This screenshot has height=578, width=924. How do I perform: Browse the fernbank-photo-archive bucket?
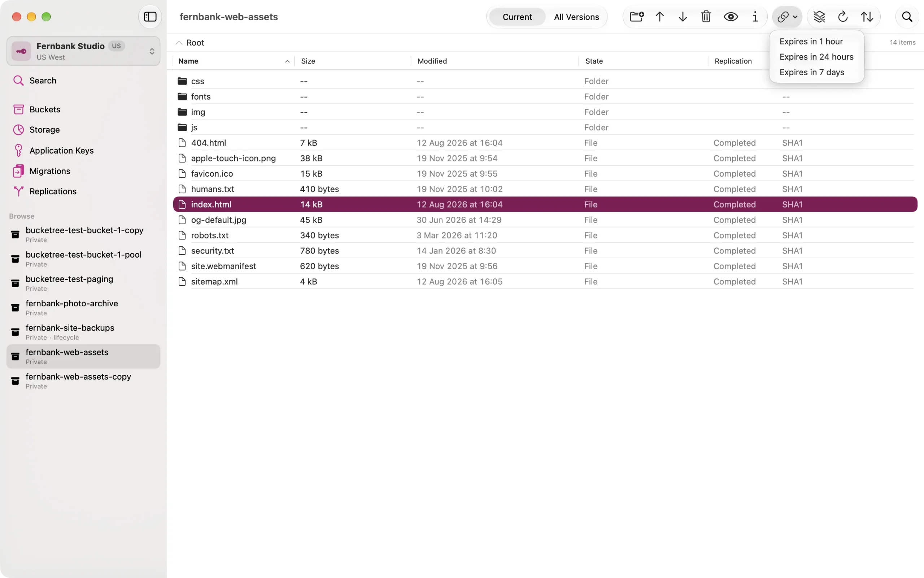[x=83, y=307]
